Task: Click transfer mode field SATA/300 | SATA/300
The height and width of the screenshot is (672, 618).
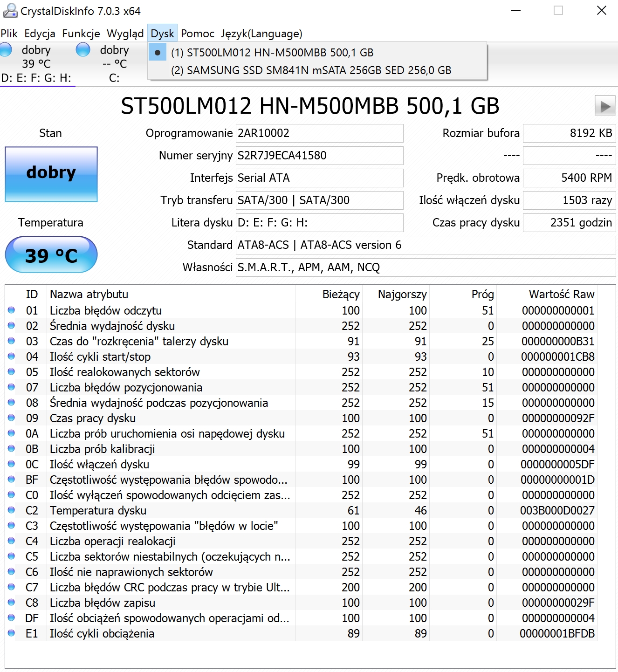Action: (319, 200)
